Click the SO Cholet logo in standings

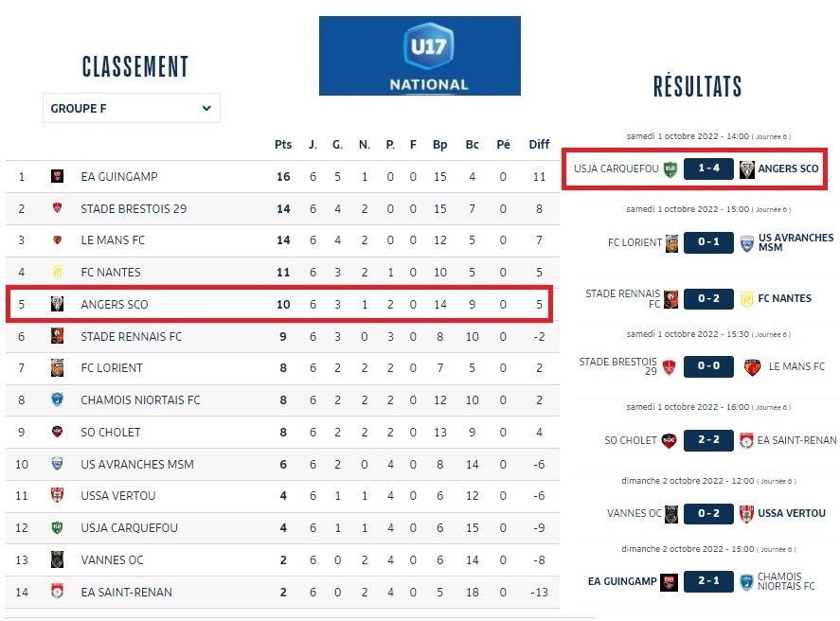point(57,433)
